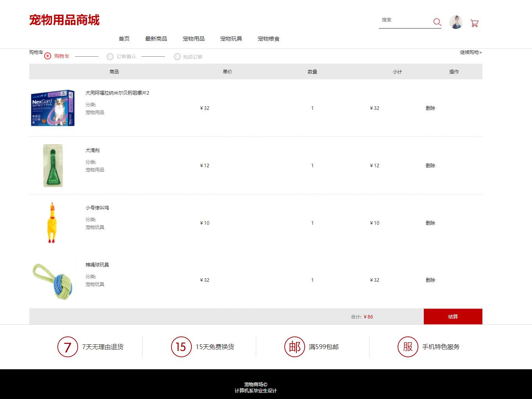Open the 宠物粮食 navigation tab
This screenshot has width=532, height=399.
[x=268, y=39]
